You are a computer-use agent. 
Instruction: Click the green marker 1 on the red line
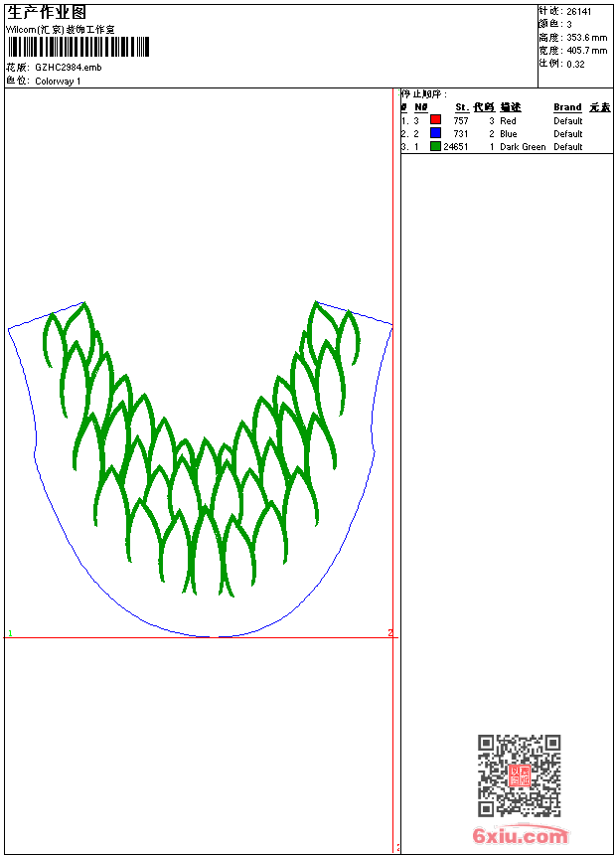(10, 633)
